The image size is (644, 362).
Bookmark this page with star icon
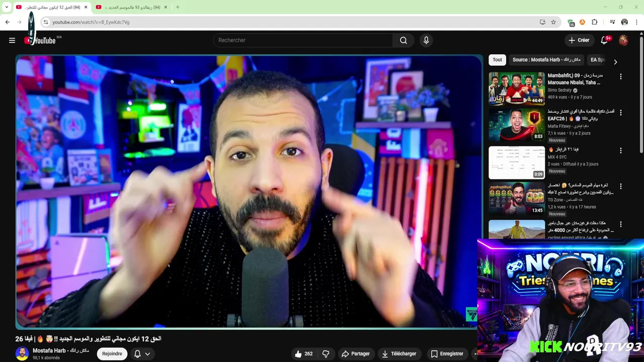[x=553, y=22]
